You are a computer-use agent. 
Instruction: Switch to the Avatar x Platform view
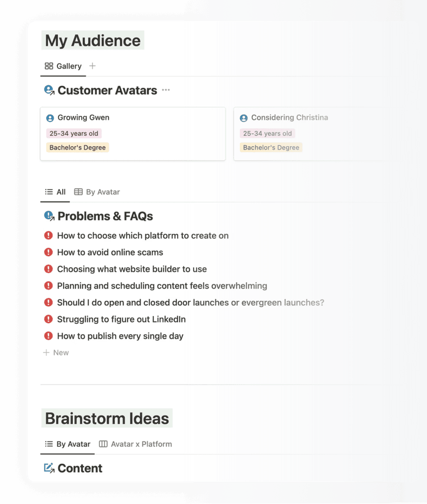pos(141,443)
